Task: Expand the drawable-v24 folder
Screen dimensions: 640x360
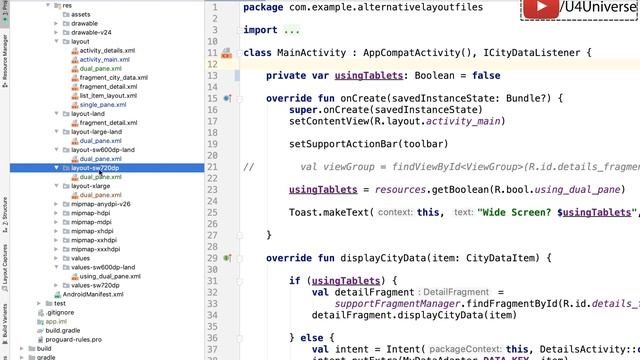Action: point(56,32)
